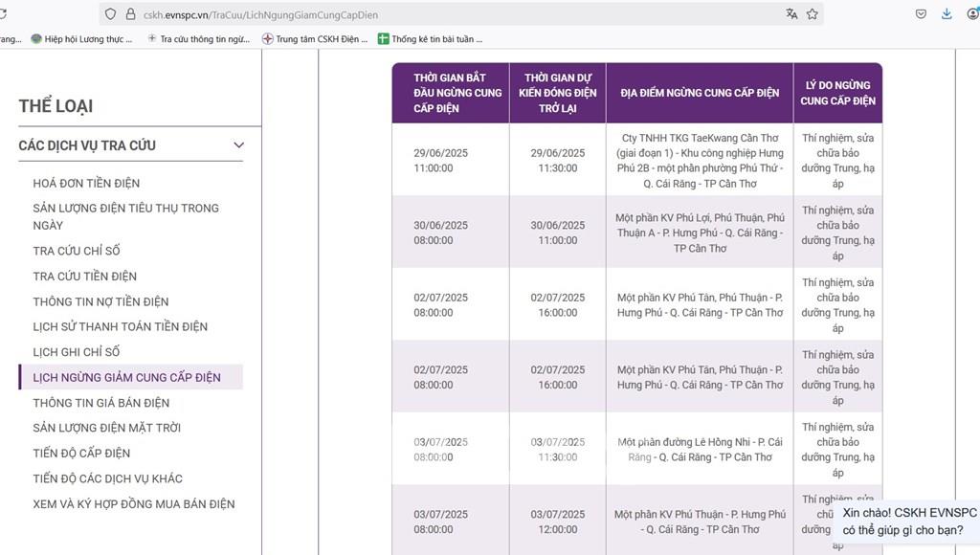Open Lịch sử thanh toán tiền điện
This screenshot has width=980, height=555.
120,326
